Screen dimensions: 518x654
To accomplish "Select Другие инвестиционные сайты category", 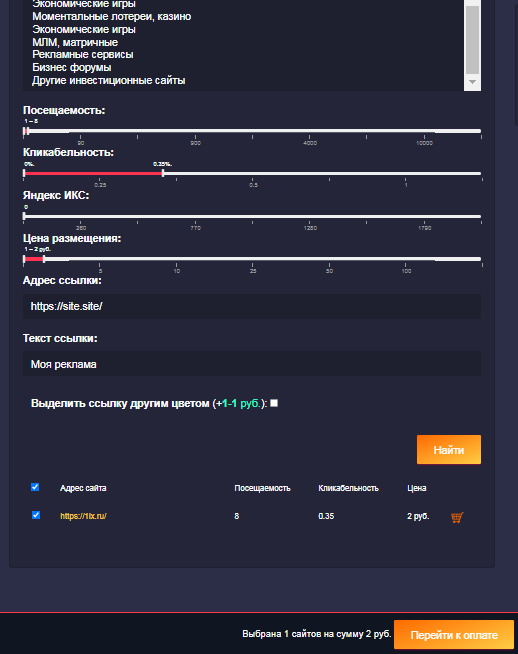I will pos(109,80).
